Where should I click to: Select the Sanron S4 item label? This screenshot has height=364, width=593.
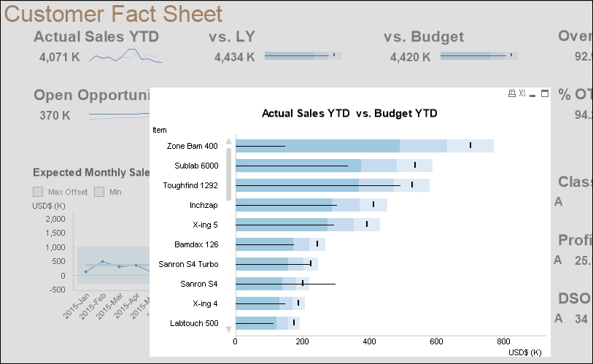click(x=199, y=284)
